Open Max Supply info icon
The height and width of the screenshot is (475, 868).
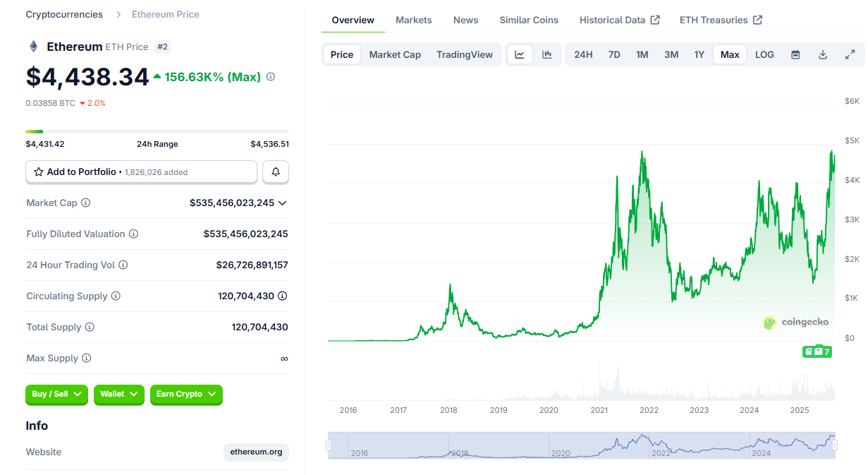pos(87,359)
